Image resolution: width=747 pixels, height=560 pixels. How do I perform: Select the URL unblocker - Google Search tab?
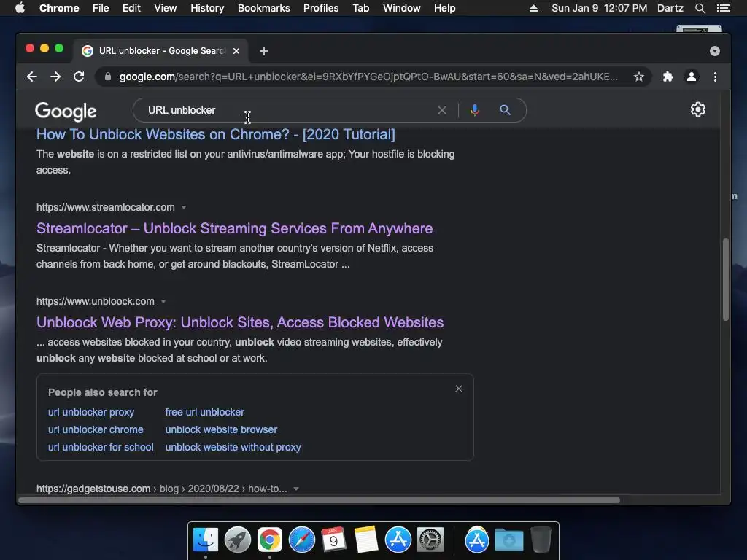pos(160,51)
